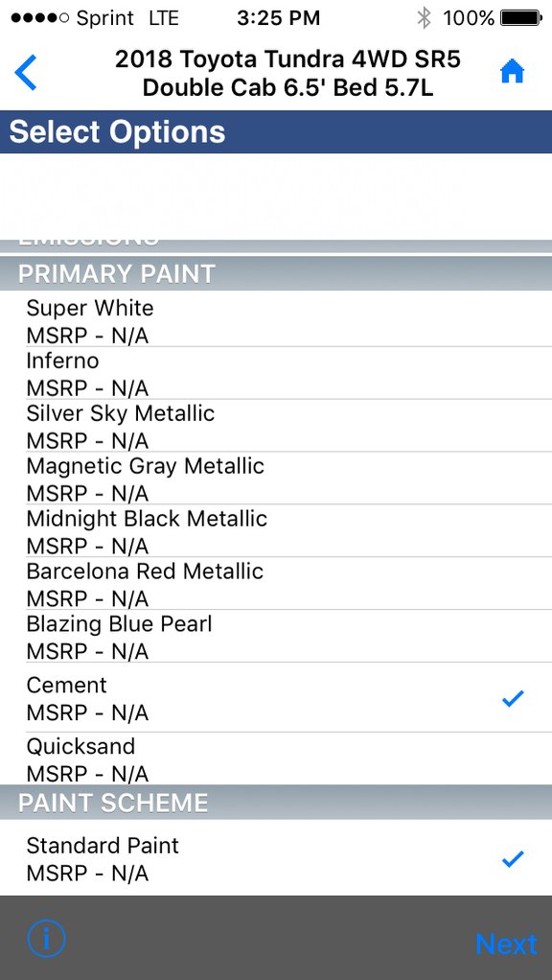Tap the back arrow icon
This screenshot has width=552, height=980.
(x=26, y=73)
